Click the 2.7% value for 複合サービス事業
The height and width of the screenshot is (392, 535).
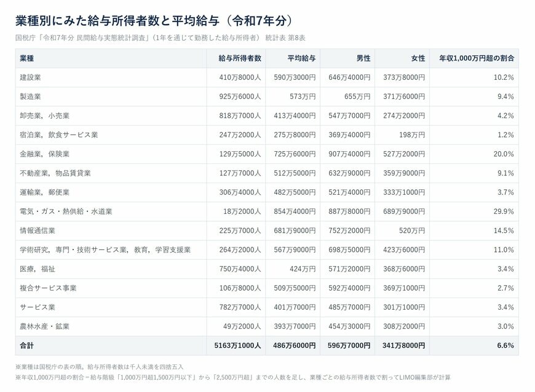pyautogui.click(x=505, y=288)
